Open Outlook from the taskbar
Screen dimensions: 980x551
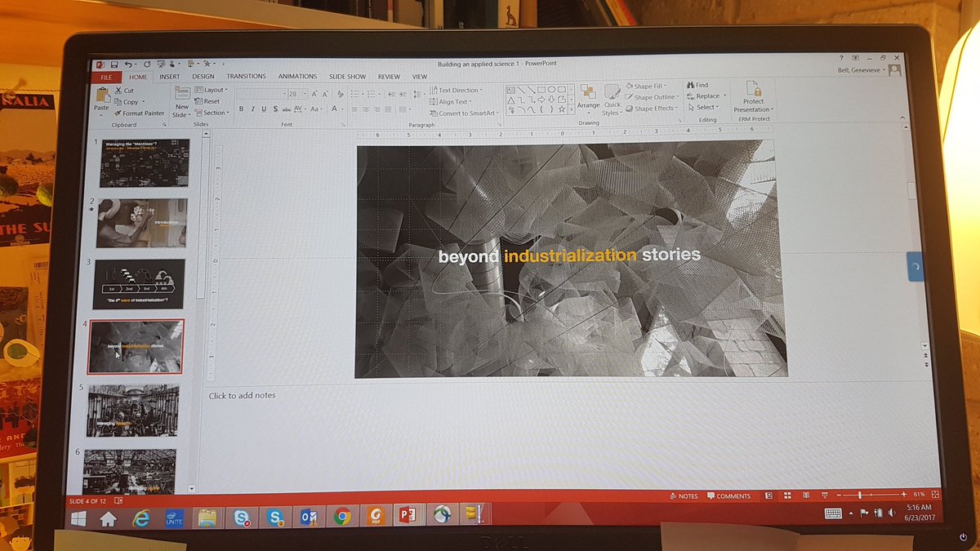[x=309, y=517]
